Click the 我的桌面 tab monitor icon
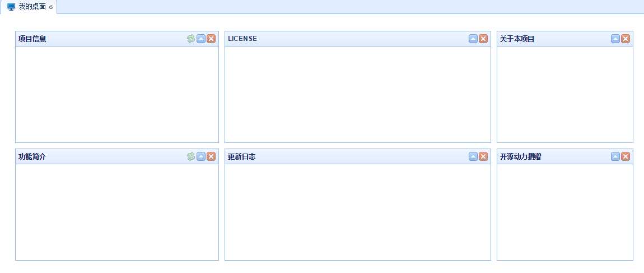The width and height of the screenshot is (644, 273). pyautogui.click(x=12, y=7)
